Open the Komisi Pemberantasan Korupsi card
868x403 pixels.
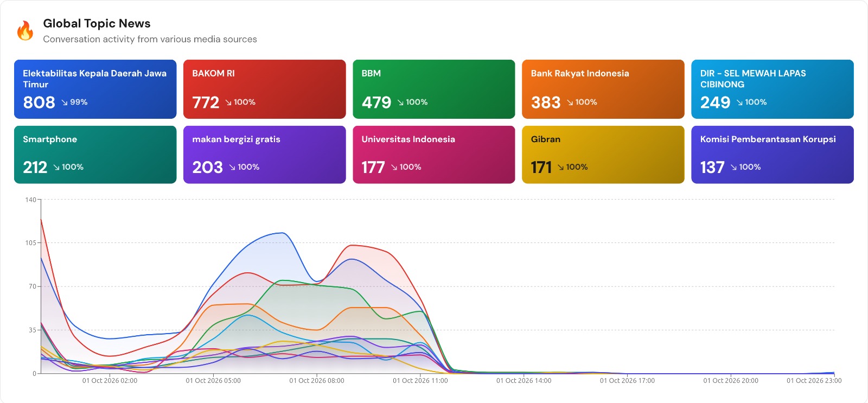click(x=773, y=155)
